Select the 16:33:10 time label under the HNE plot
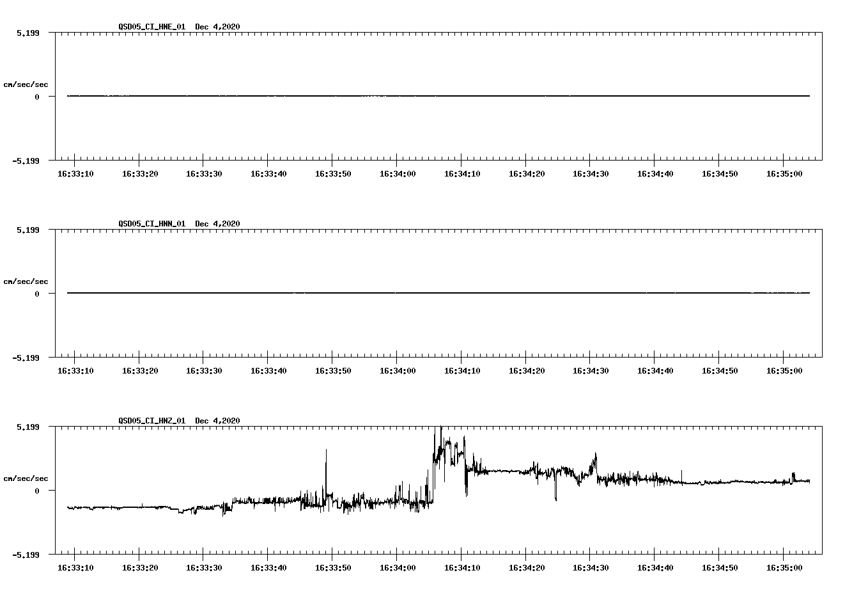Screen dimensions: 868x591 (x=75, y=172)
